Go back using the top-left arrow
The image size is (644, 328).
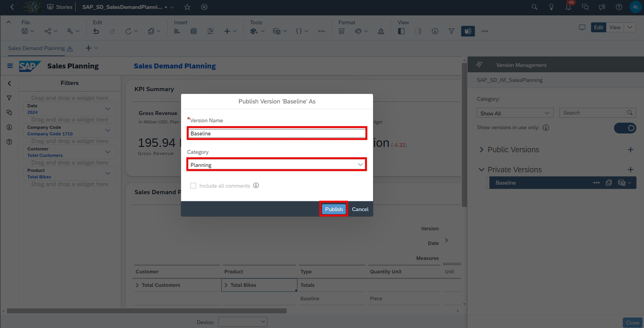(x=12, y=7)
